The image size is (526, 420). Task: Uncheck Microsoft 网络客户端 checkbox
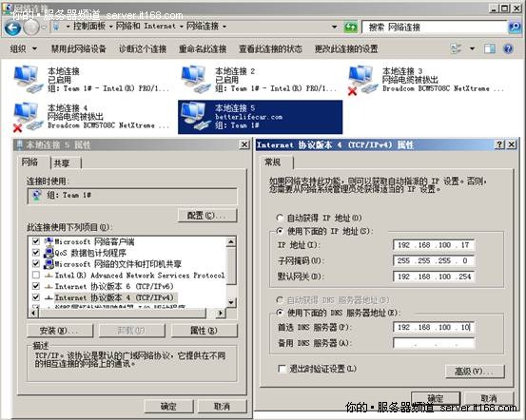pyautogui.click(x=36, y=241)
